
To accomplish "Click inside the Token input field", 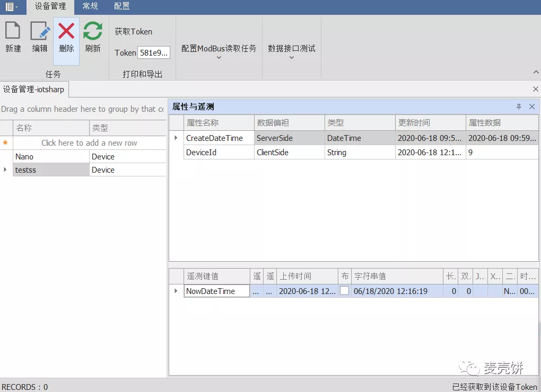I will 154,52.
